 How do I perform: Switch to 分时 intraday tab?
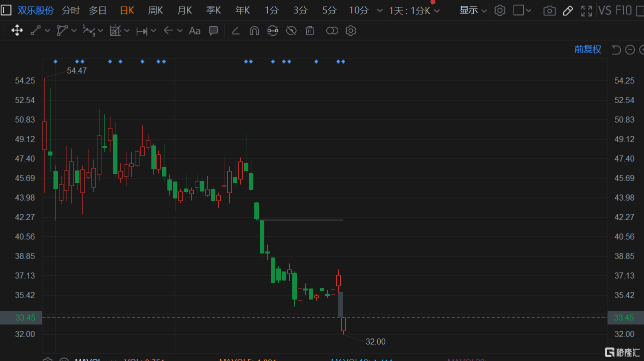point(71,10)
